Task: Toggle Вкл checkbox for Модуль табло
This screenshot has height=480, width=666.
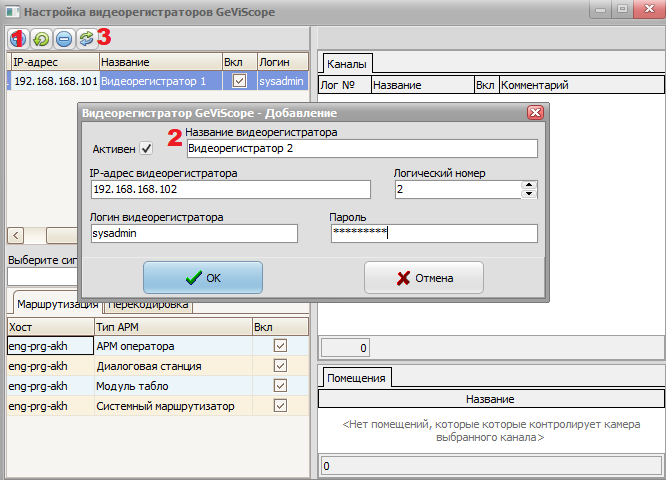Action: 280,386
